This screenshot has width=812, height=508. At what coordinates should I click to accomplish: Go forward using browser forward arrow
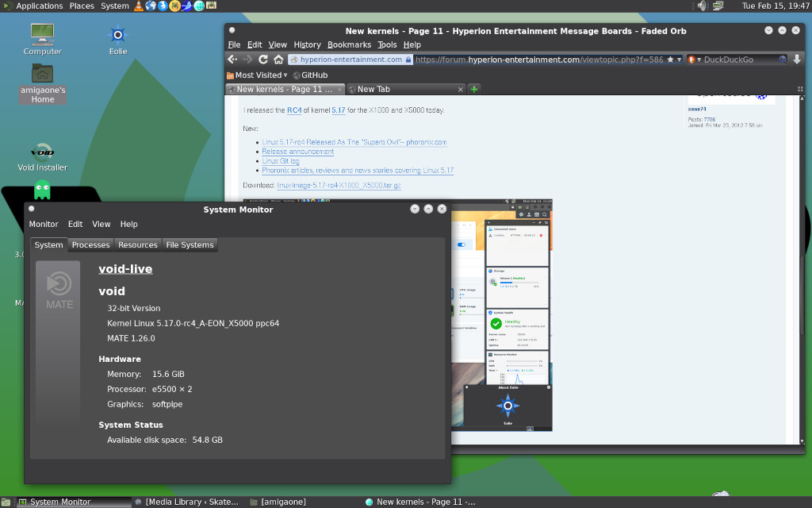pyautogui.click(x=248, y=60)
